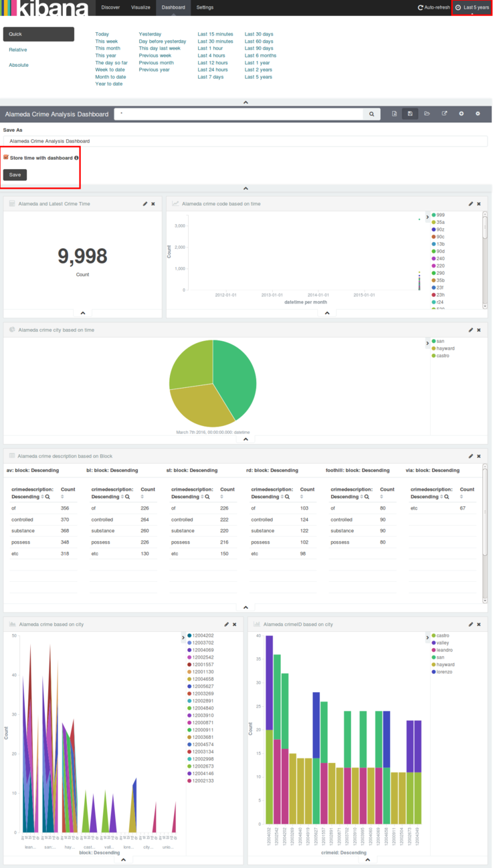
Task: Edit the Alameda crime code based on time panel
Action: click(471, 203)
